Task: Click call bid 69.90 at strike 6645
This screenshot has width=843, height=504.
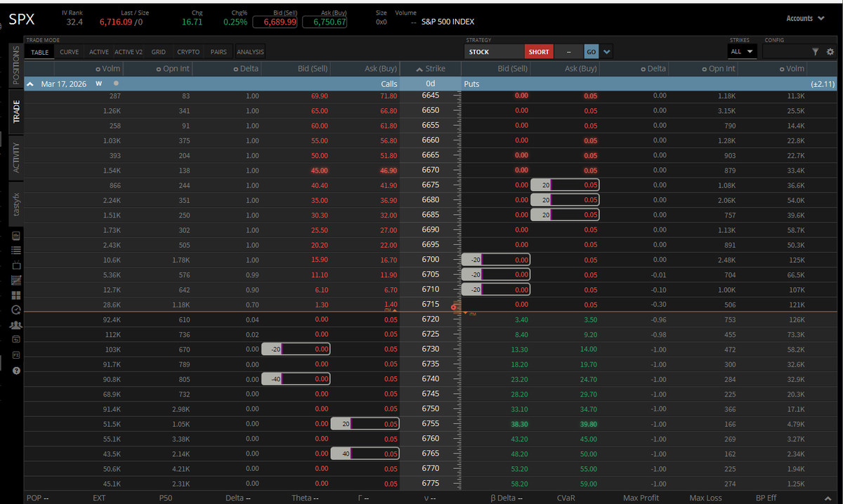Action: [x=319, y=95]
